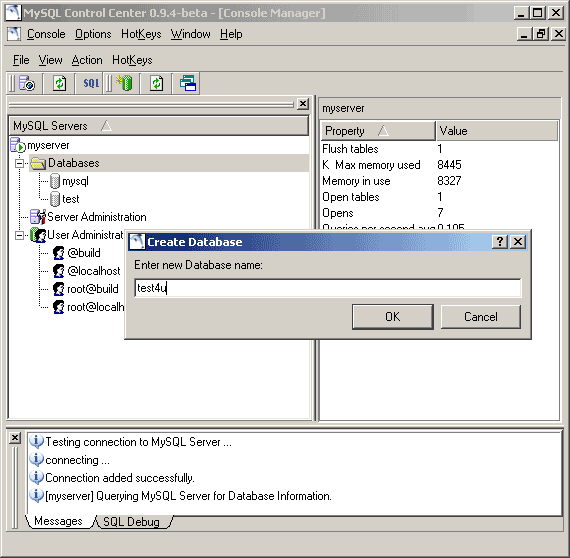
Task: Open the File menu
Action: pos(21,60)
